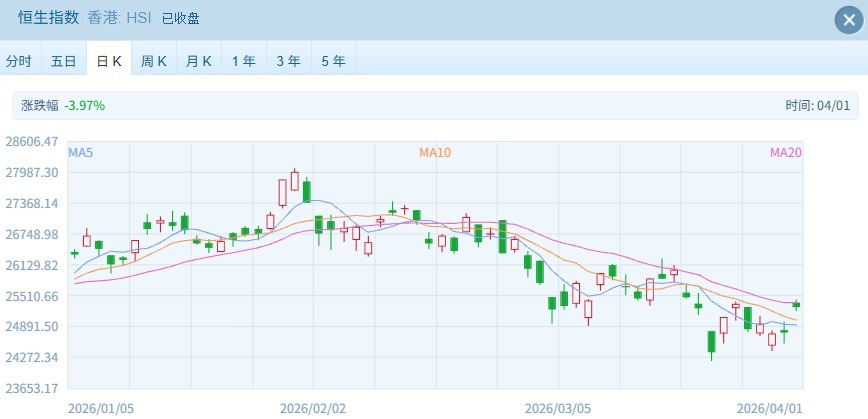Click the 2026/01/05 date axis label
This screenshot has height=419, width=868.
[98, 408]
